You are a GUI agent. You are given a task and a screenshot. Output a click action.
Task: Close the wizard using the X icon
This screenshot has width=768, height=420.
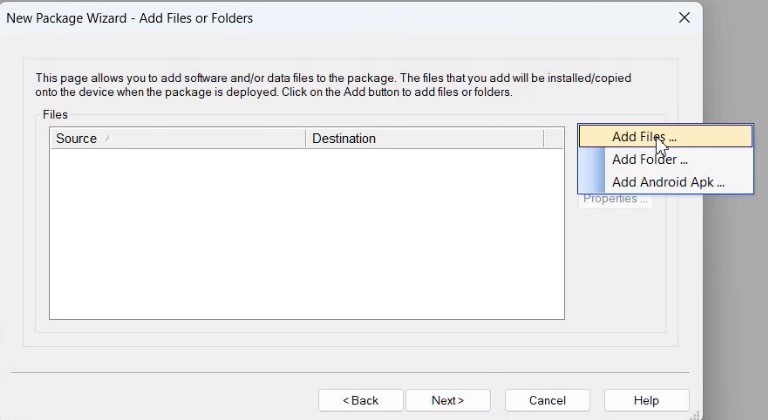pyautogui.click(x=684, y=18)
